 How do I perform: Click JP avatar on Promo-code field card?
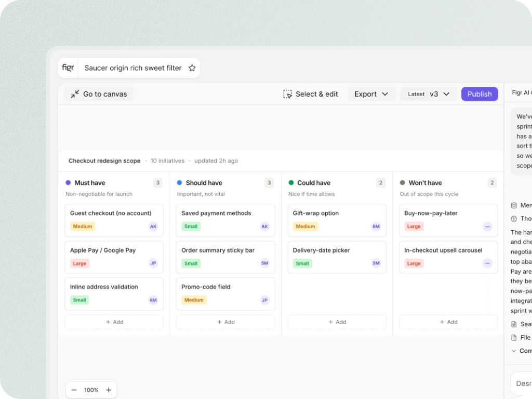click(x=264, y=300)
